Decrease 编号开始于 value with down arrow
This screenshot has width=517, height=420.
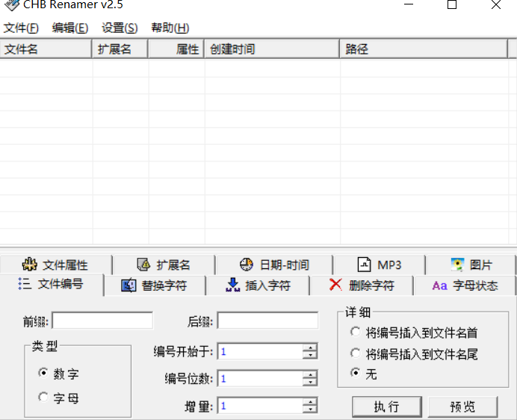point(309,355)
